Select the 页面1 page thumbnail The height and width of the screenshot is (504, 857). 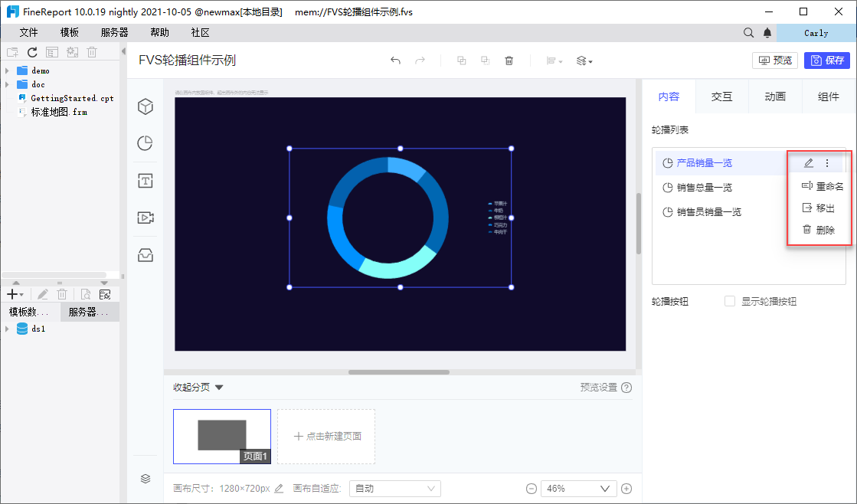point(222,437)
